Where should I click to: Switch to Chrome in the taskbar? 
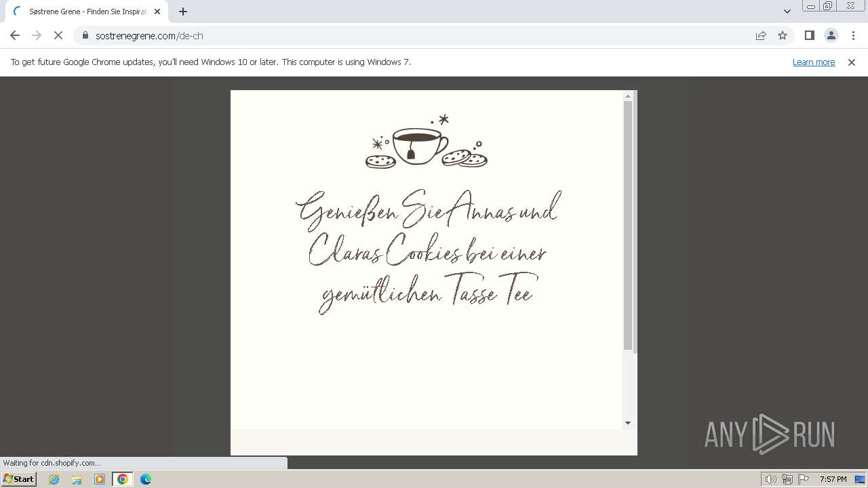tap(123, 479)
